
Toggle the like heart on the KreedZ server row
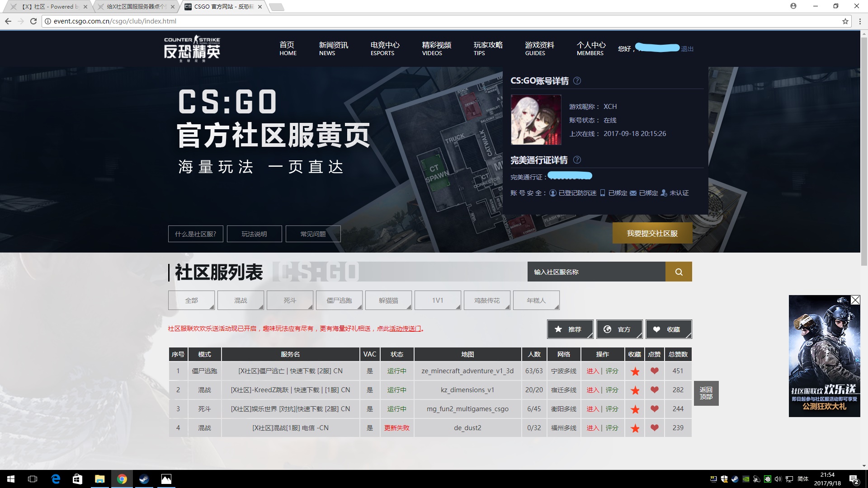click(x=654, y=390)
